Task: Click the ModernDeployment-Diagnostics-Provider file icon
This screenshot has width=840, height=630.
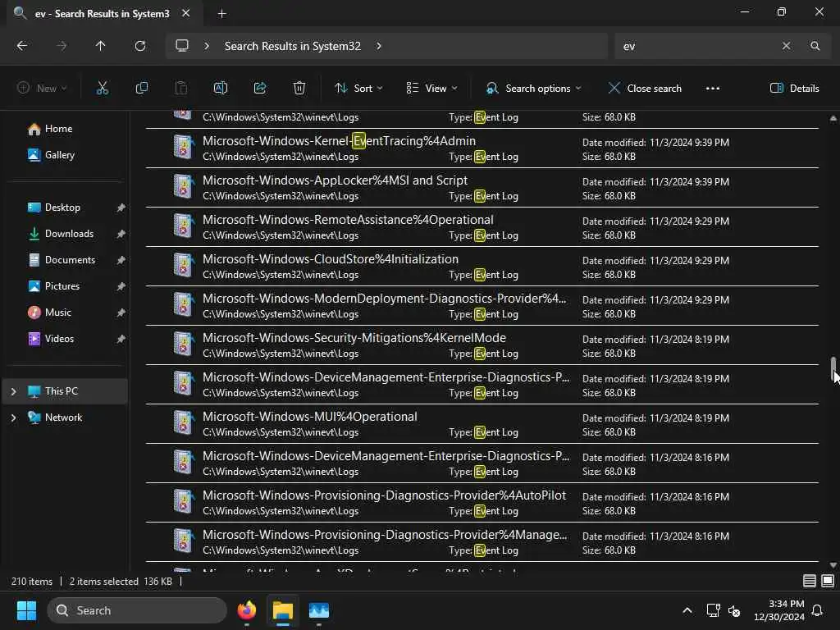Action: [x=183, y=305]
